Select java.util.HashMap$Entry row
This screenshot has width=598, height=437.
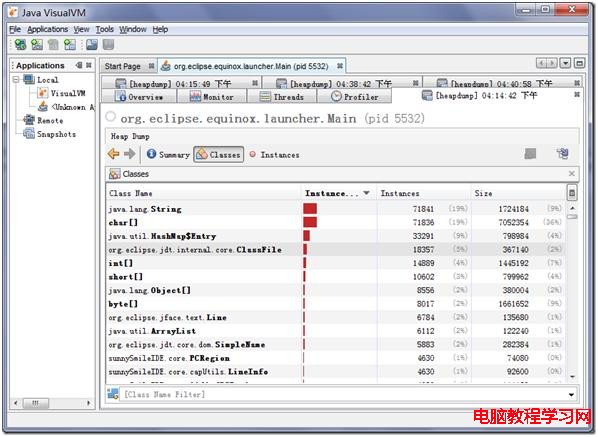click(x=336, y=236)
